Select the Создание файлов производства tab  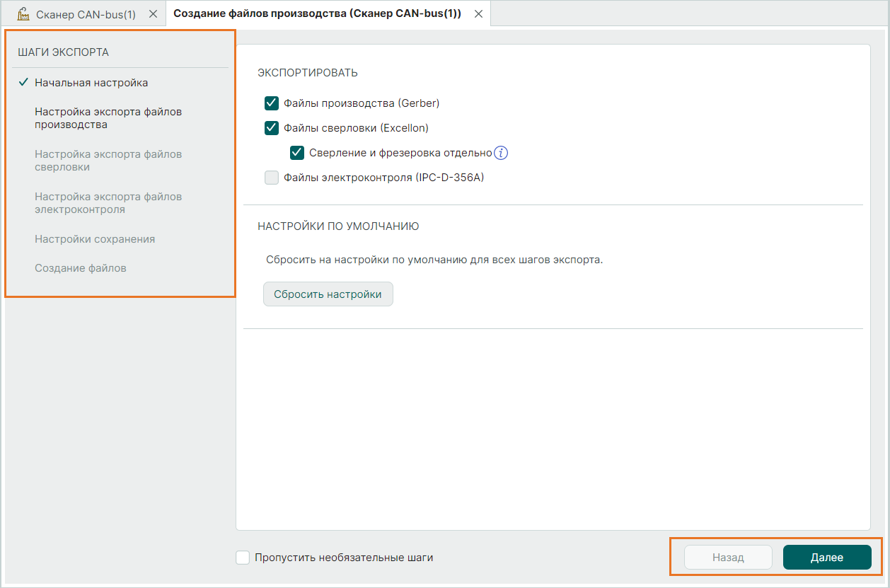(x=317, y=14)
